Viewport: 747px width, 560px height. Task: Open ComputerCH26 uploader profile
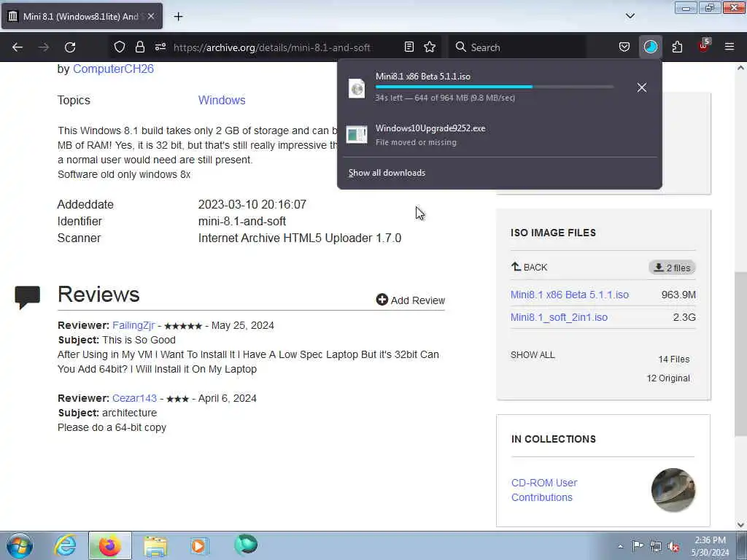[113, 69]
